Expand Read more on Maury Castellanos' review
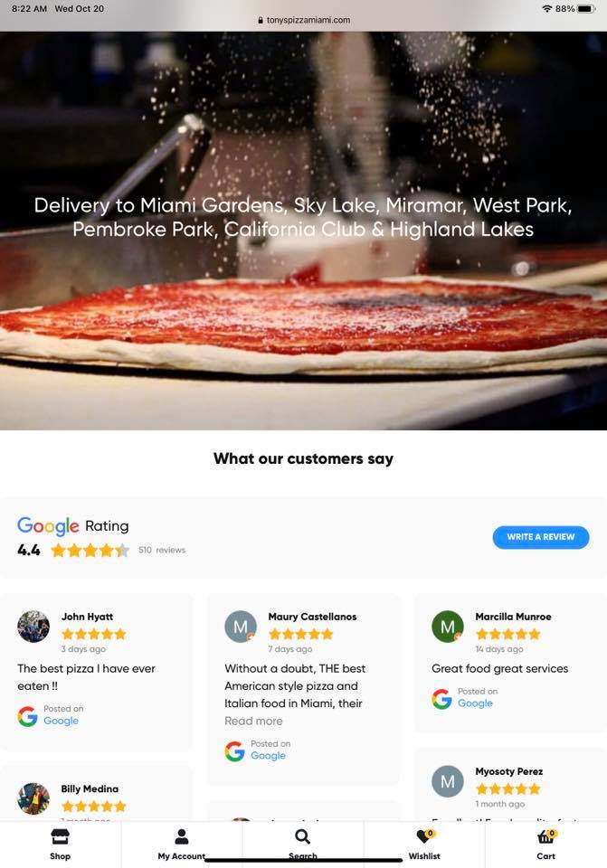The width and height of the screenshot is (607, 868). click(253, 721)
